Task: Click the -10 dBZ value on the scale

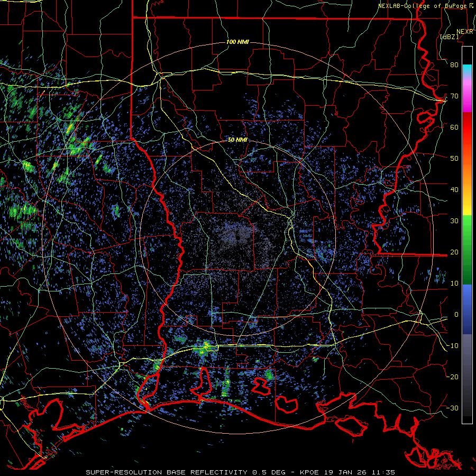Action: point(452,346)
